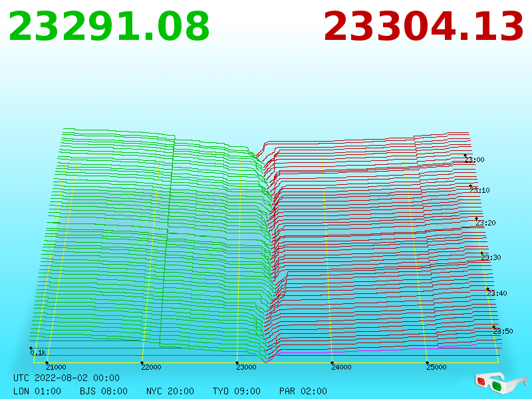Click the 24000 price axis label
The image size is (532, 399).
[341, 367]
